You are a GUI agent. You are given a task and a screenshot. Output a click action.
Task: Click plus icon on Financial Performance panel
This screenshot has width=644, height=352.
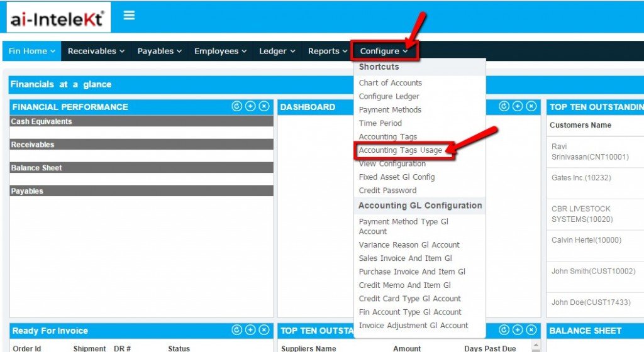point(250,106)
